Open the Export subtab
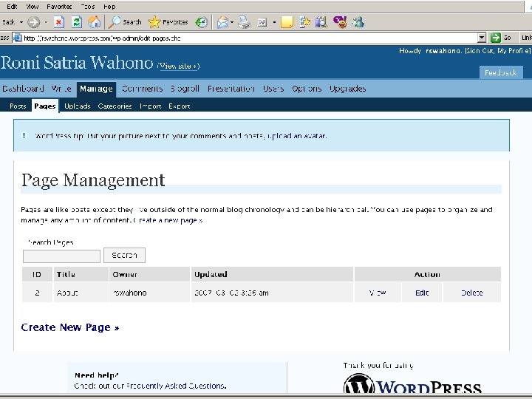Viewport: 532px width, 399px height. pos(179,106)
